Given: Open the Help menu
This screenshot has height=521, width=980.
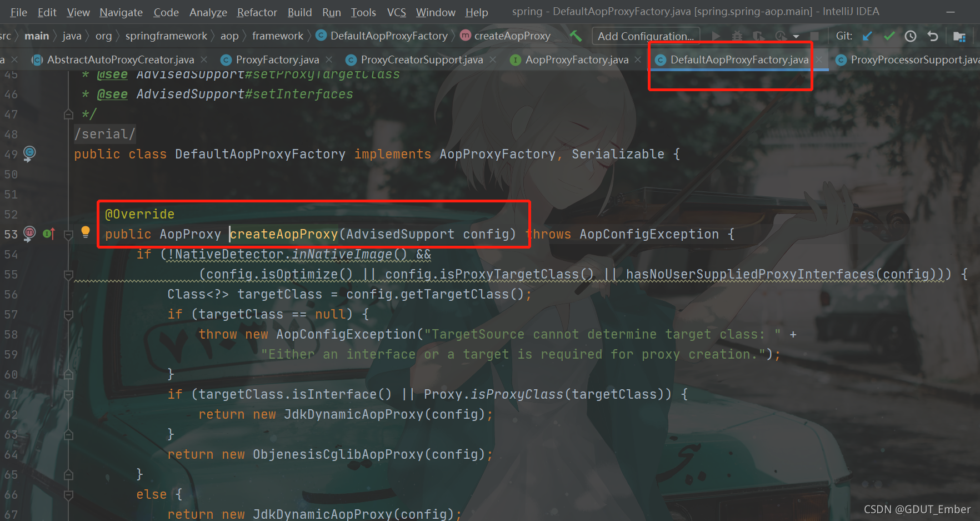Looking at the screenshot, I should (477, 12).
